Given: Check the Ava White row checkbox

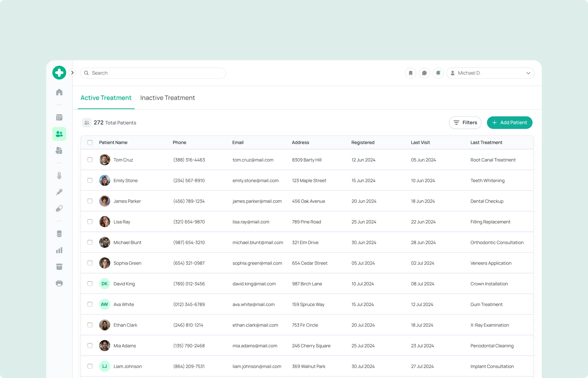Looking at the screenshot, I should (x=90, y=304).
